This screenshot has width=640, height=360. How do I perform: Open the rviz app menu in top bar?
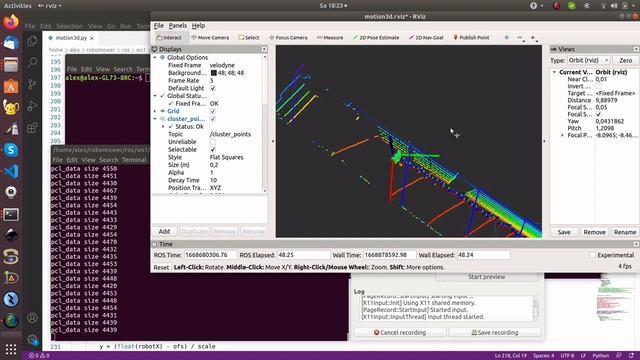pyautogui.click(x=49, y=6)
